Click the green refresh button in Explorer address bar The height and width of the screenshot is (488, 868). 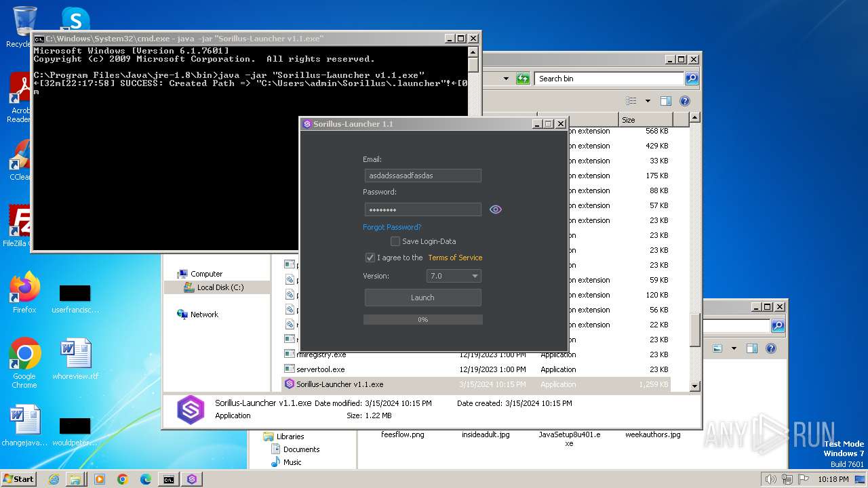[523, 79]
